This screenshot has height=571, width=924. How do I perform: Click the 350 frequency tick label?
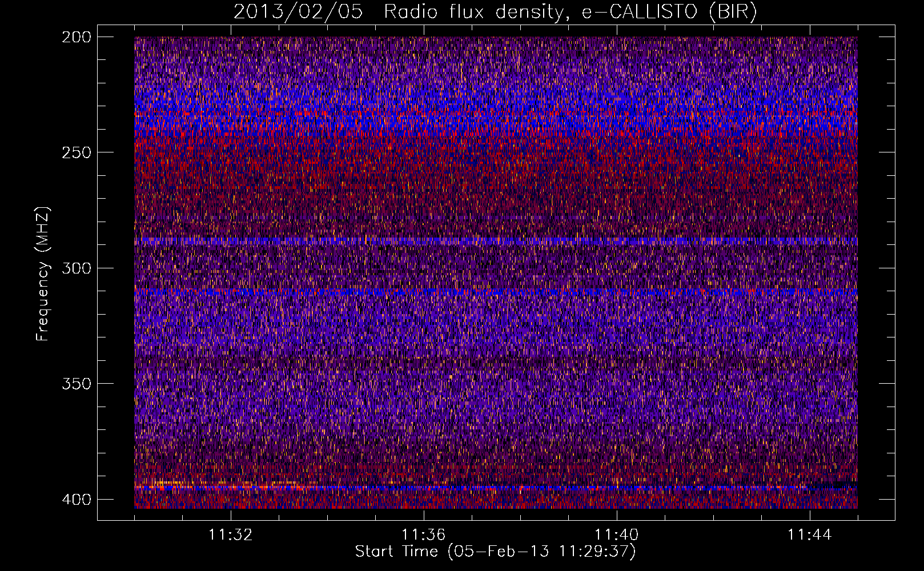[76, 384]
